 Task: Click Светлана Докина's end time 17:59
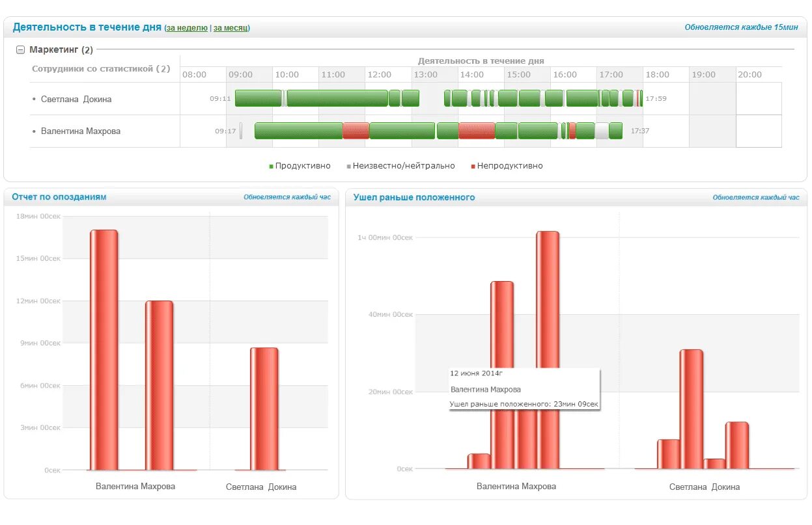click(656, 99)
